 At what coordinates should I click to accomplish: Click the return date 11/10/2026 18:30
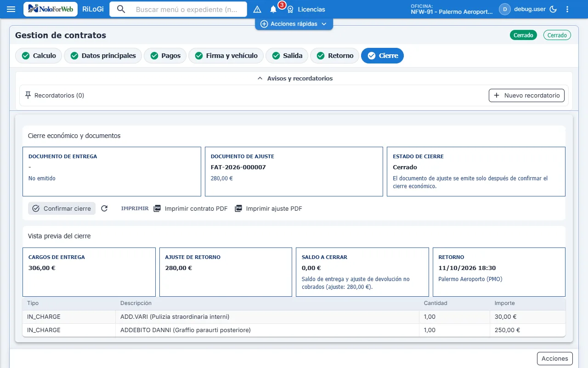point(467,268)
